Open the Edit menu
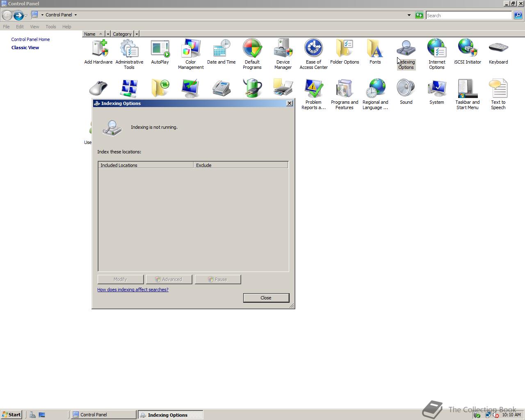 [20, 27]
